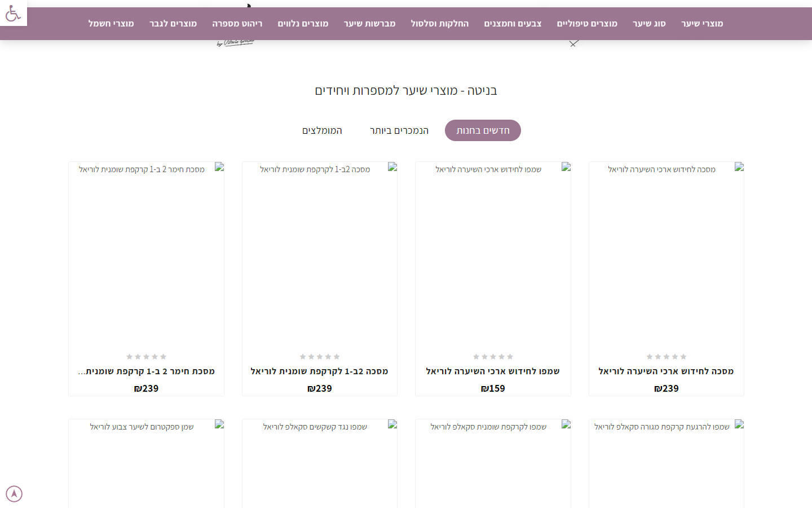Select the חדשים בחנות tab
Screen dimensions: 812x508
click(x=483, y=130)
